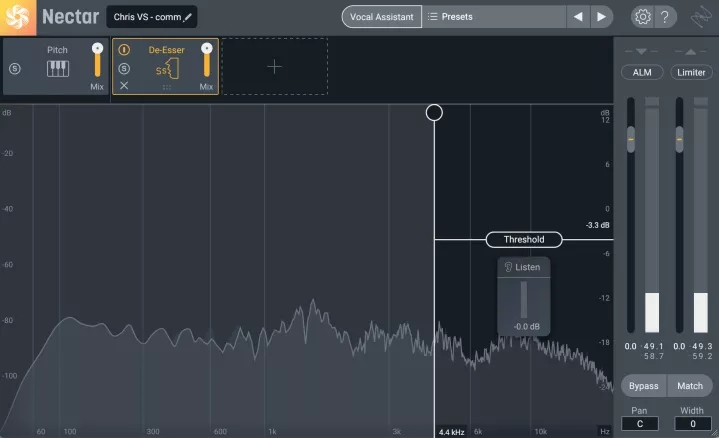Screen dimensions: 719x438
Task: Solo the Pitch module
Action: tap(14, 68)
